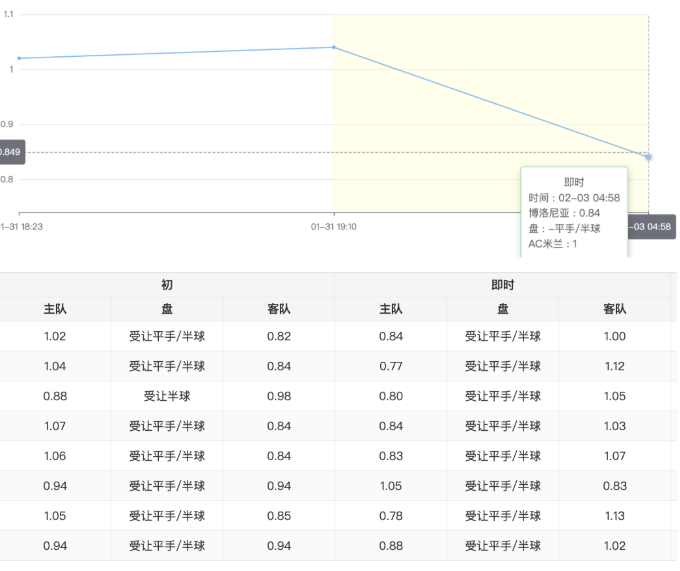Click the 主队 column header under 初

point(55,310)
